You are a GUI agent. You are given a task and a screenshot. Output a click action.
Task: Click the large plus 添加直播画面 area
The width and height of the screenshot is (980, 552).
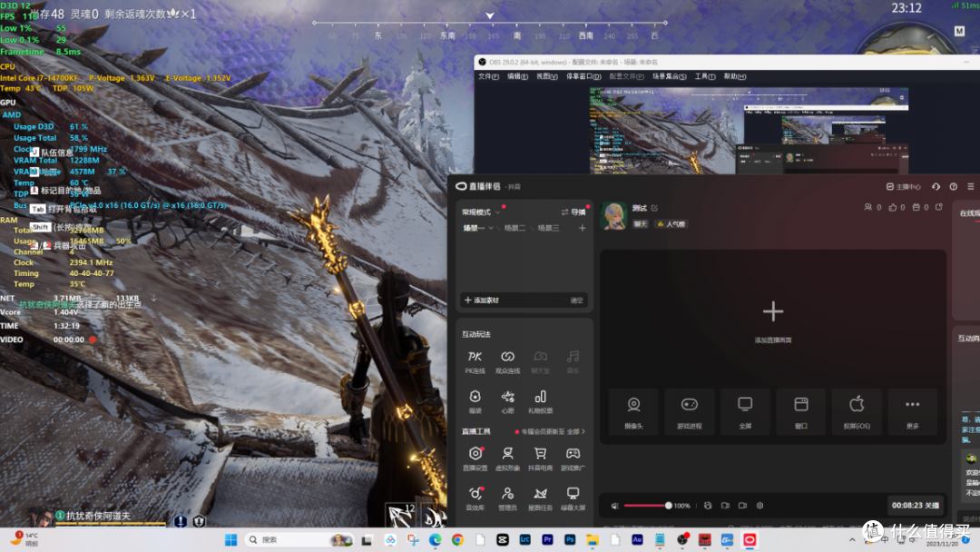(773, 320)
